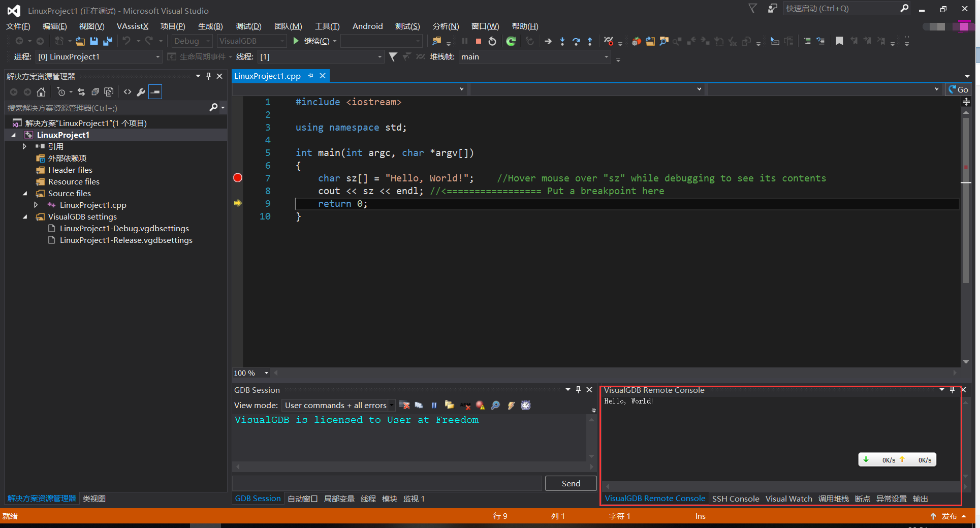Select the Step Into icon

click(x=562, y=41)
